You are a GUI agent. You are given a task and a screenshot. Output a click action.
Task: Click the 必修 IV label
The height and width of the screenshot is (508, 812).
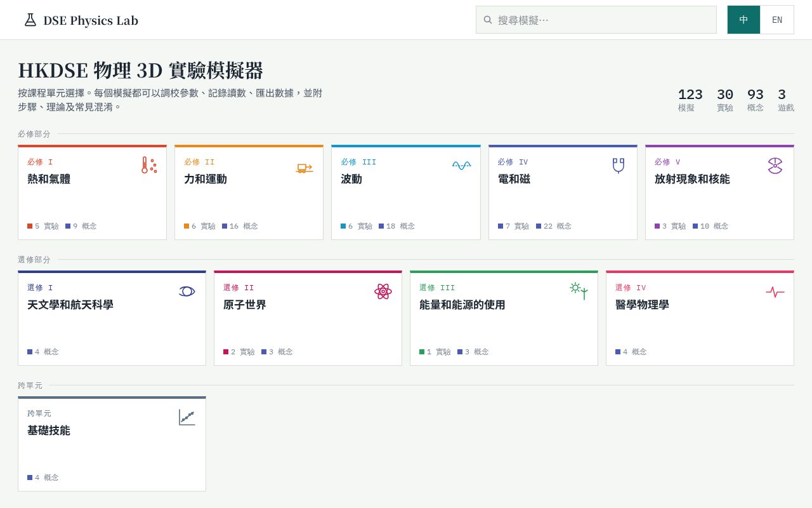513,162
